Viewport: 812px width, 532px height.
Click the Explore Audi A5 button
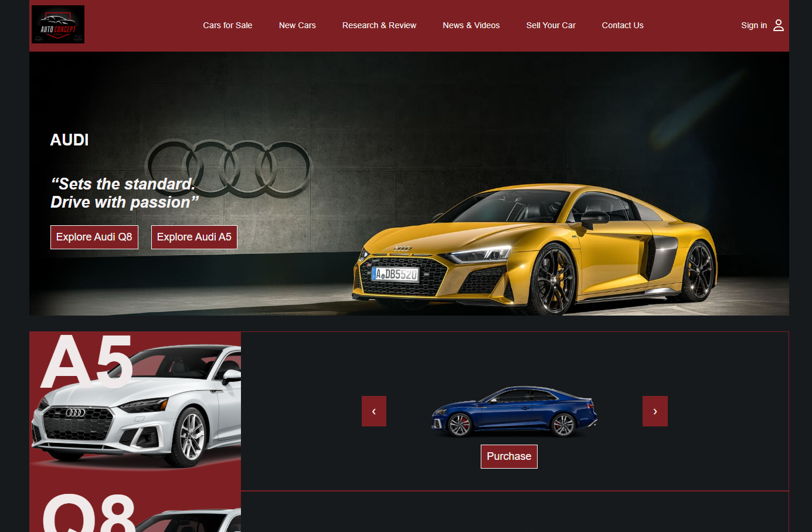point(194,237)
